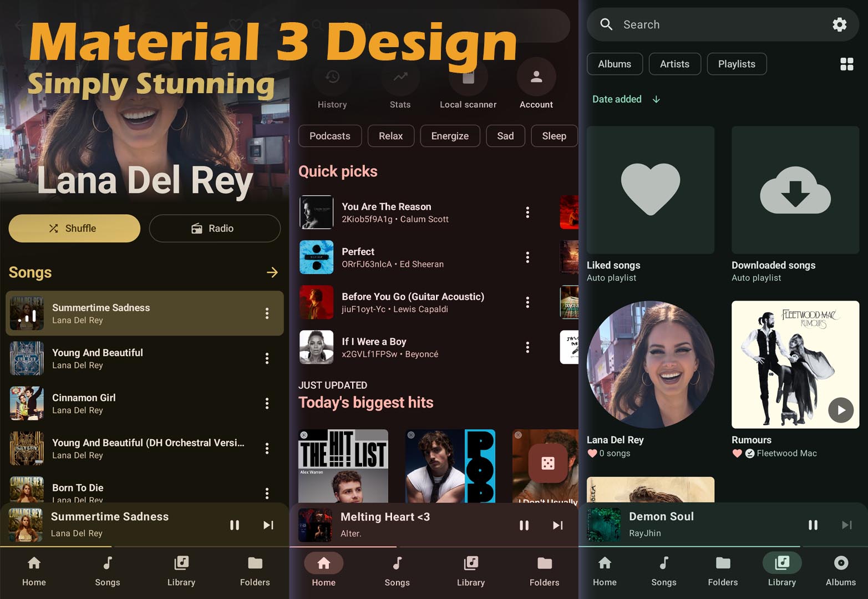Open the Account page
This screenshot has width=868, height=599.
tap(536, 86)
